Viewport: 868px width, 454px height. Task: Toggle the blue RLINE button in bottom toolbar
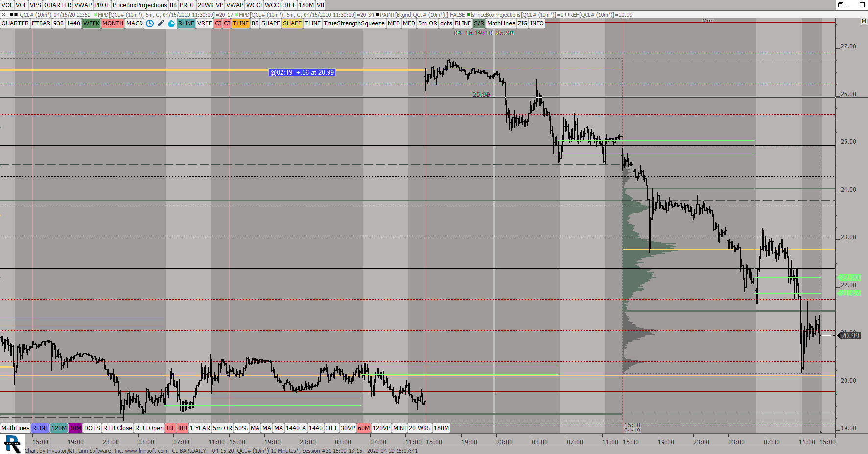[x=40, y=428]
